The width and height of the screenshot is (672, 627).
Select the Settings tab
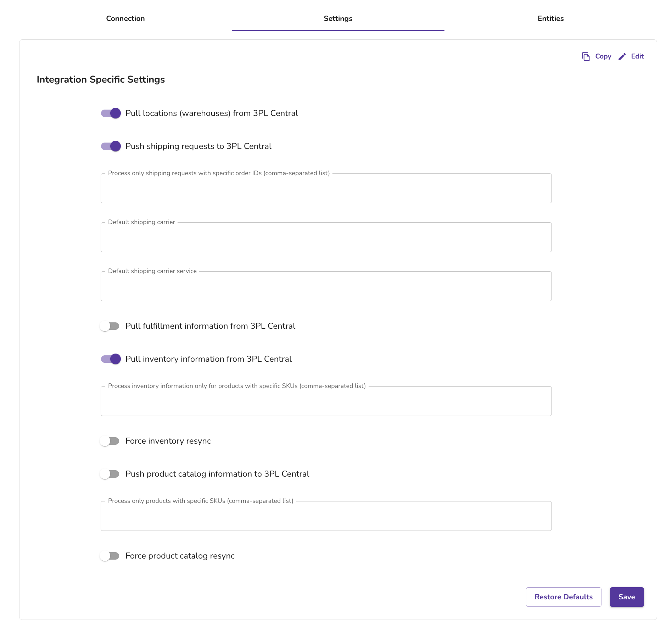338,18
